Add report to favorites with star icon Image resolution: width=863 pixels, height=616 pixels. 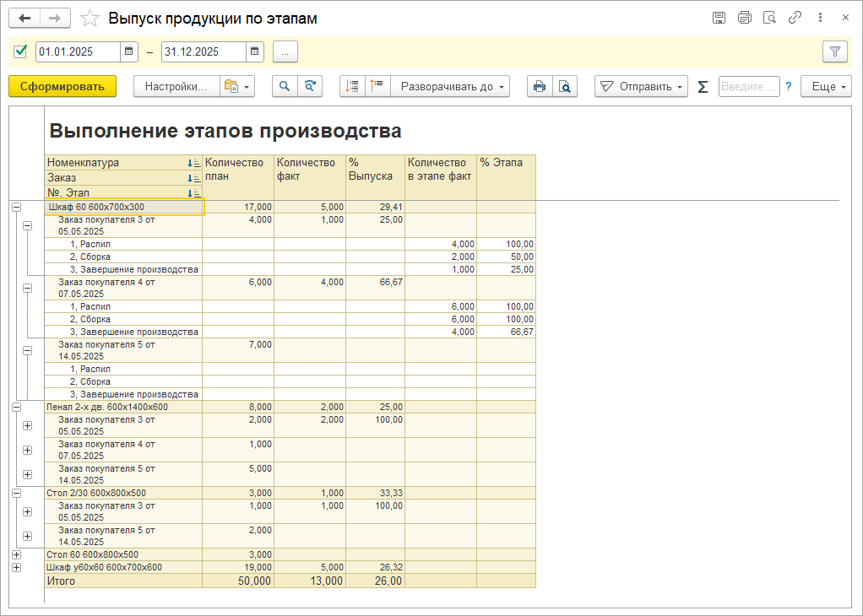tap(90, 19)
